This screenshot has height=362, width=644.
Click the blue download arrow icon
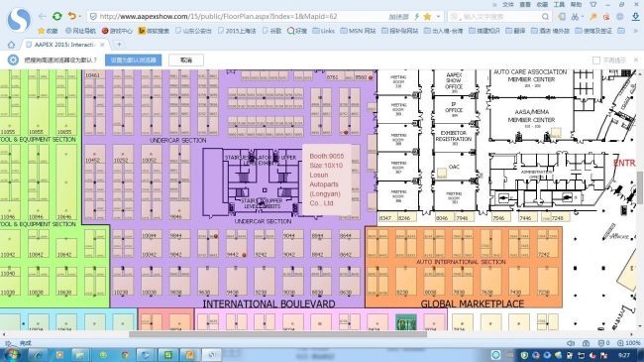(635, 17)
